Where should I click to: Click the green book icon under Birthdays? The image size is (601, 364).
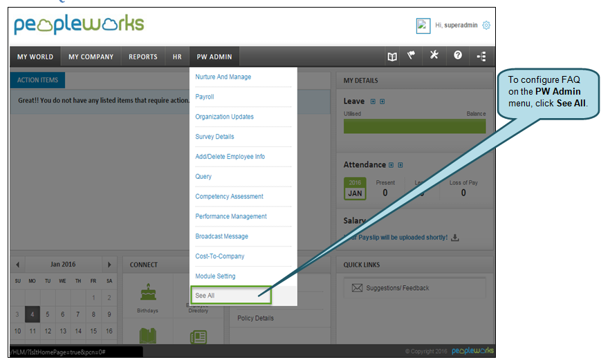coord(148,336)
